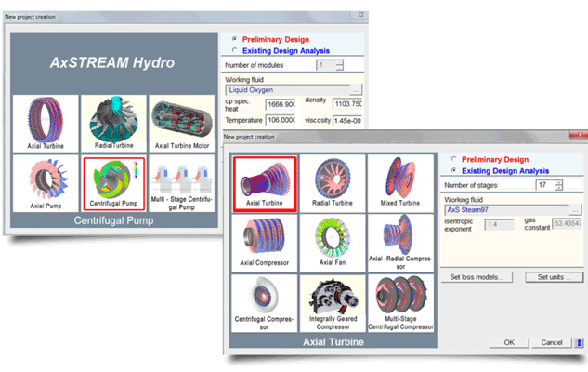Click the Number of modules field
This screenshot has width=588, height=372.
(326, 65)
